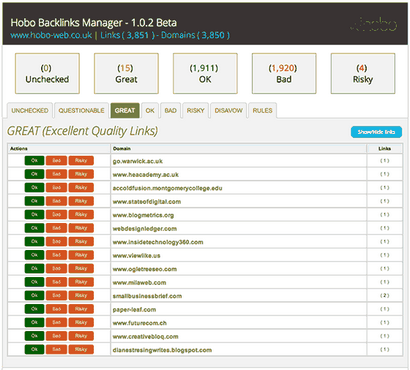Click the Show/Hide links button

coord(376,132)
